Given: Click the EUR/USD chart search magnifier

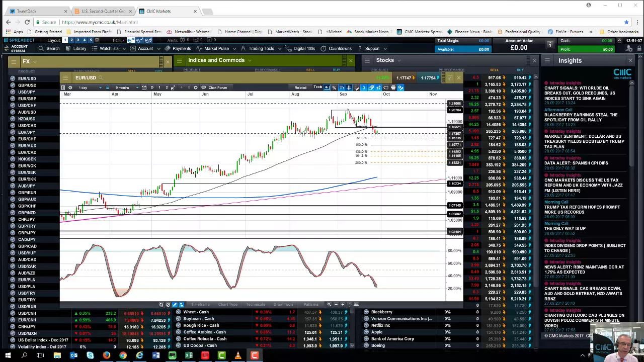Looking at the screenshot, I should click(x=101, y=78).
